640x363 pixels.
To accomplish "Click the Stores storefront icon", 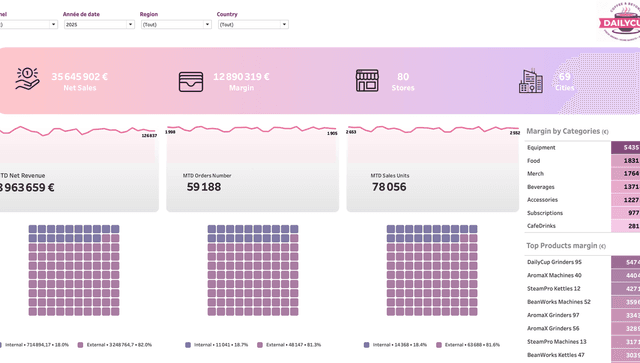I will [x=367, y=80].
